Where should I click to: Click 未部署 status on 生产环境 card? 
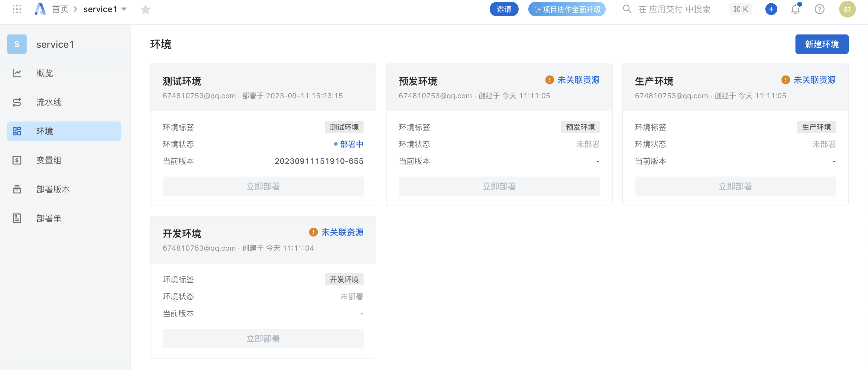[824, 144]
